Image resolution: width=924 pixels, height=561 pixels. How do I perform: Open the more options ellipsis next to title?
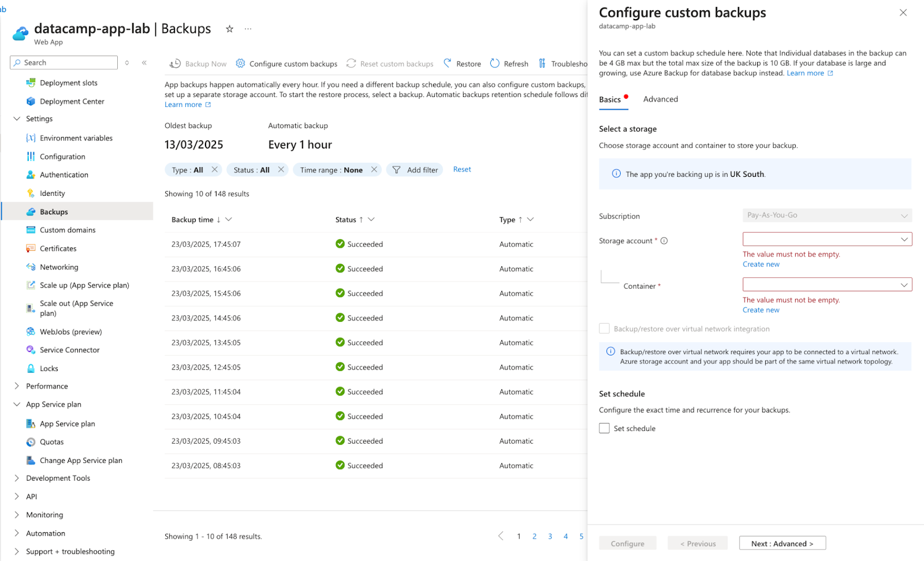tap(248, 29)
